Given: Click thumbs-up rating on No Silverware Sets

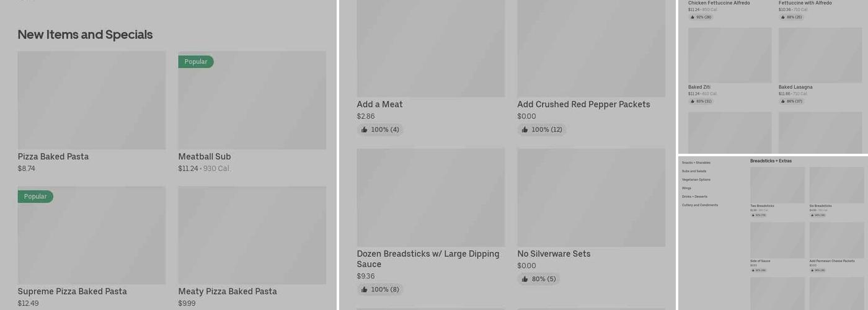Looking at the screenshot, I should tap(539, 279).
